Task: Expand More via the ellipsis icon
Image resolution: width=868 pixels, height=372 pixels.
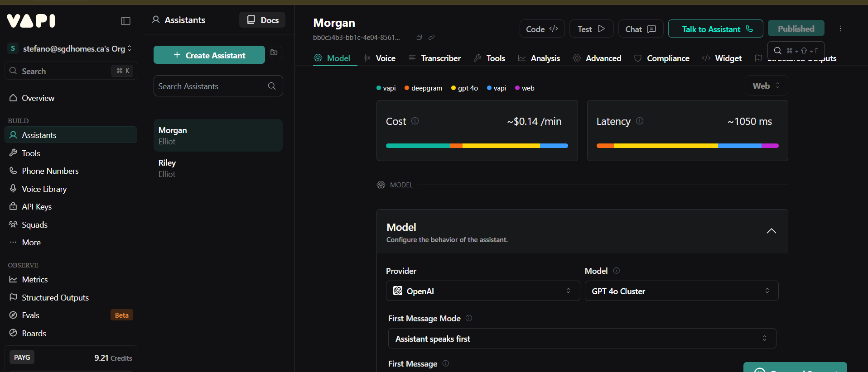Action: pos(13,242)
